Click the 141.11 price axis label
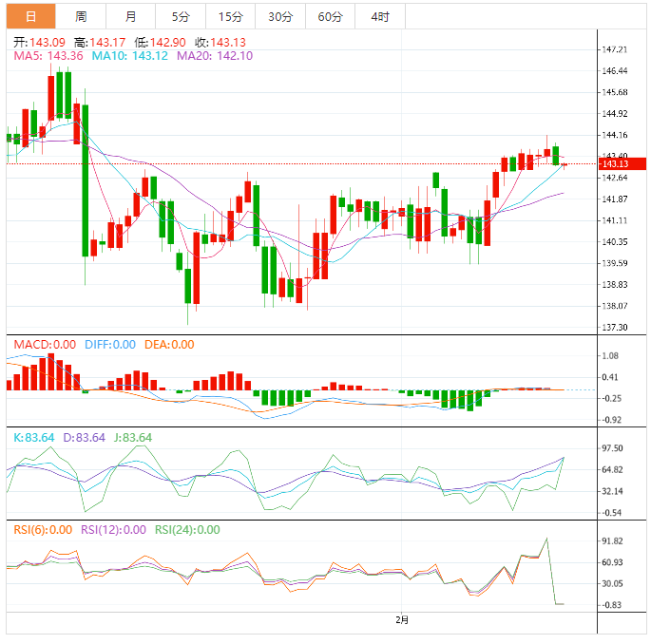This screenshot has width=651, height=644. 615,220
